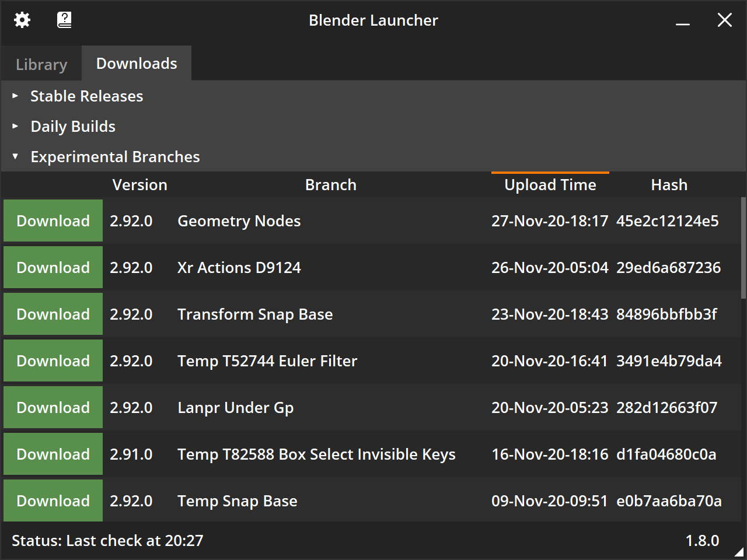Sort builds by the Upload Time column header
Screen dimensions: 747x560
coord(550,185)
